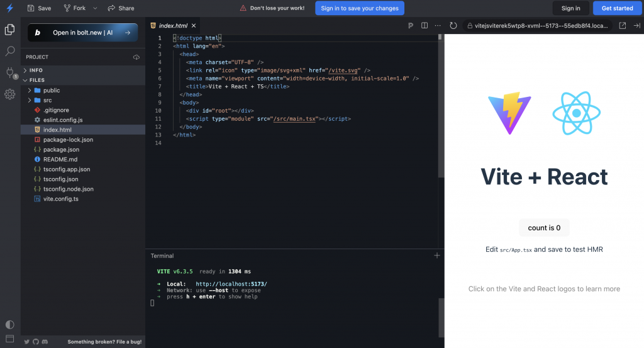Viewport: 644px width, 348px height.
Task: Click the split editor icon
Action: coord(425,25)
